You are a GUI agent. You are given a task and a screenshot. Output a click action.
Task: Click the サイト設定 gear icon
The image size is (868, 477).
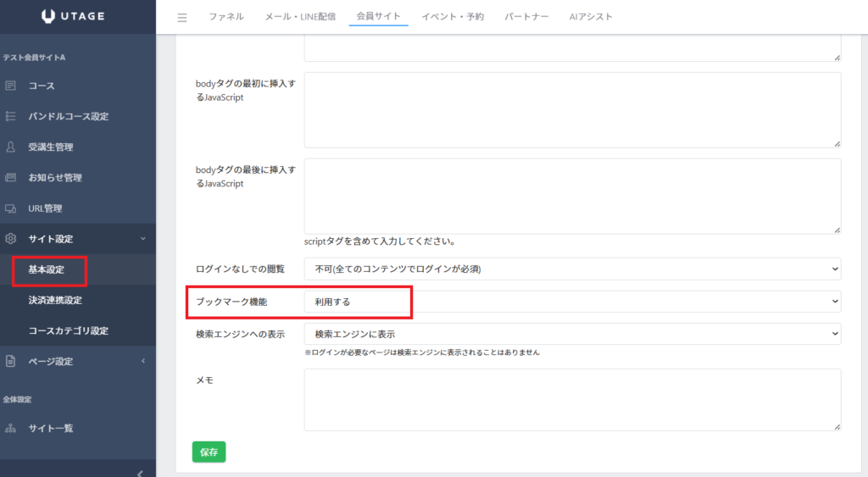pos(11,239)
